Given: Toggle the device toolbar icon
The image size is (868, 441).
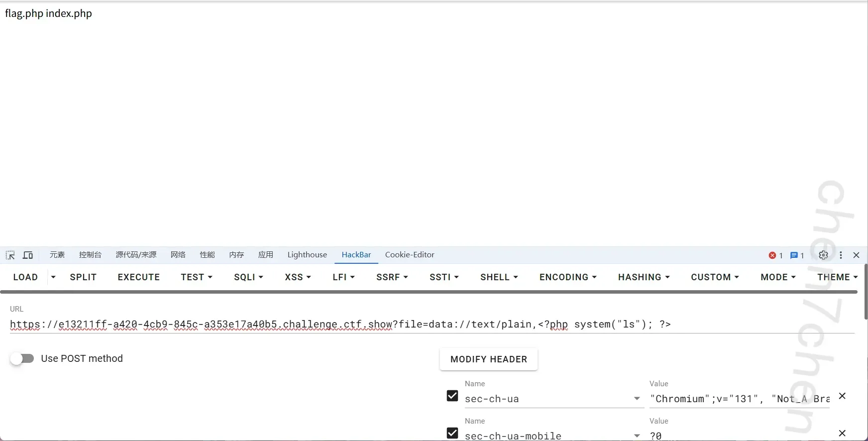Looking at the screenshot, I should point(28,255).
